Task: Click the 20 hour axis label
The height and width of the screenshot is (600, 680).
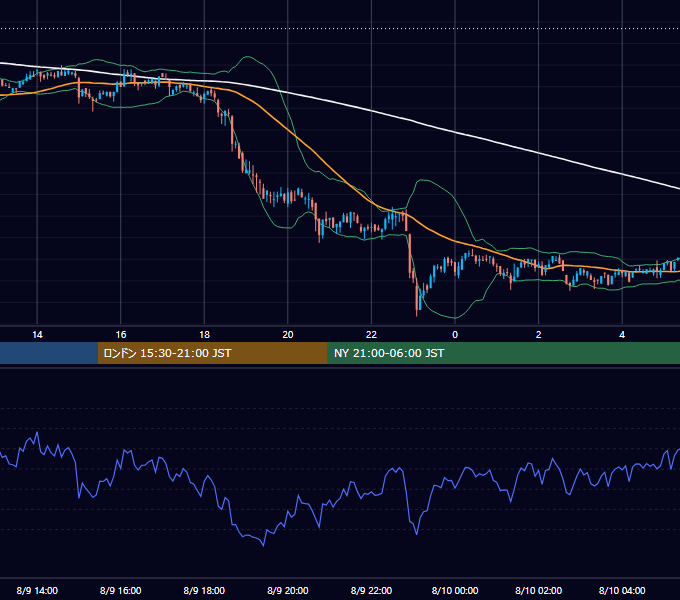Action: coord(288,335)
